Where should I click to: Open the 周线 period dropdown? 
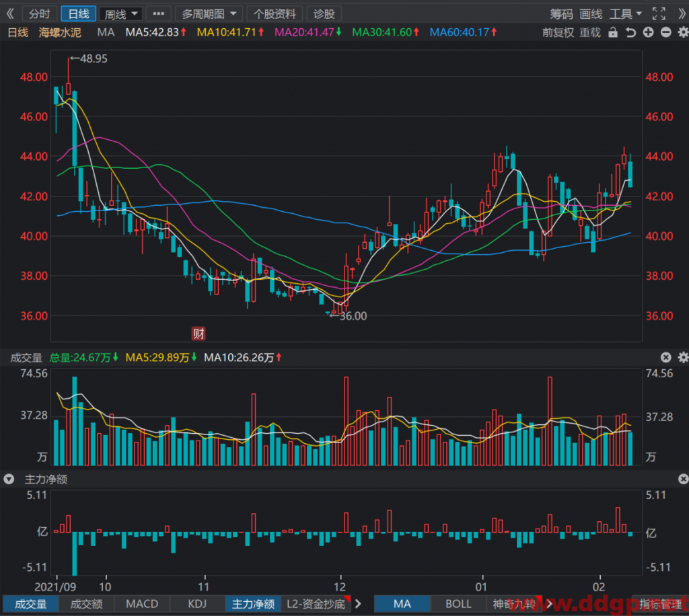click(x=121, y=14)
